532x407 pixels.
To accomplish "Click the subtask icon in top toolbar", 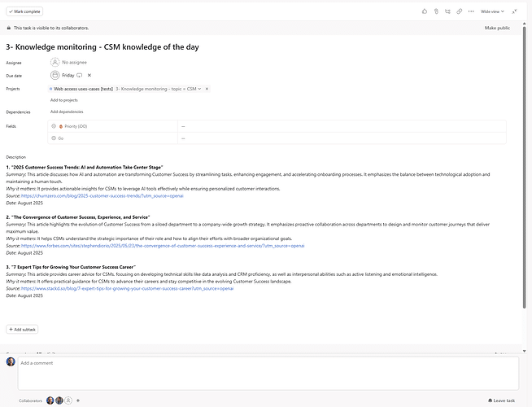I will pyautogui.click(x=448, y=11).
